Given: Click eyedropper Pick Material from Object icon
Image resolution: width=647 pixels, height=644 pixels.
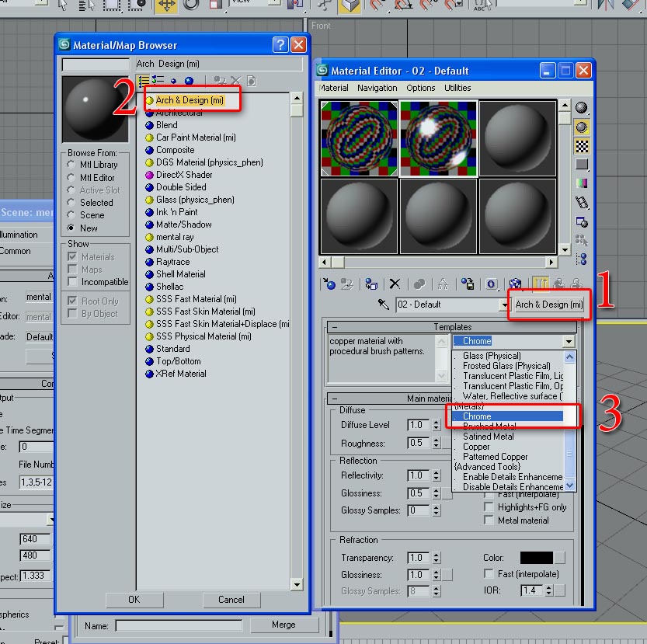Looking at the screenshot, I should coord(384,305).
